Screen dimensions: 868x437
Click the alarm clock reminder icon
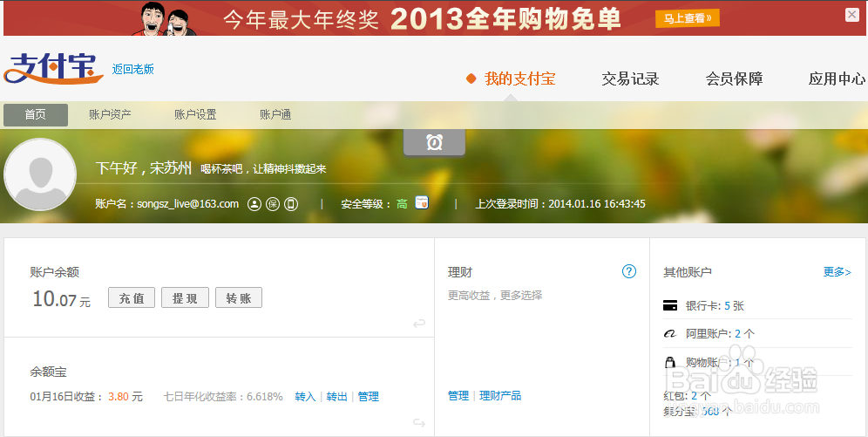435,142
